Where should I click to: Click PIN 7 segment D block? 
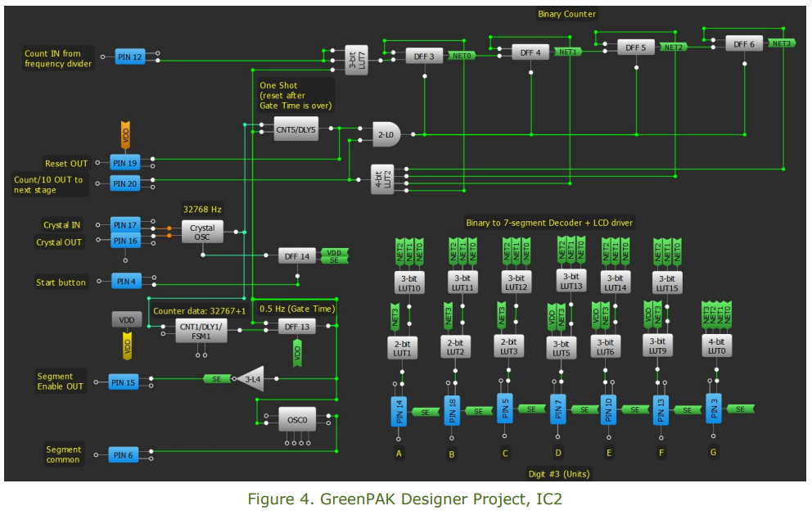pos(557,409)
